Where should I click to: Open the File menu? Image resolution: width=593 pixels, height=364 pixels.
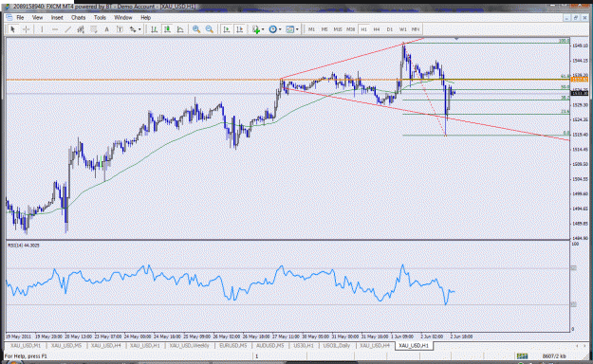click(20, 18)
